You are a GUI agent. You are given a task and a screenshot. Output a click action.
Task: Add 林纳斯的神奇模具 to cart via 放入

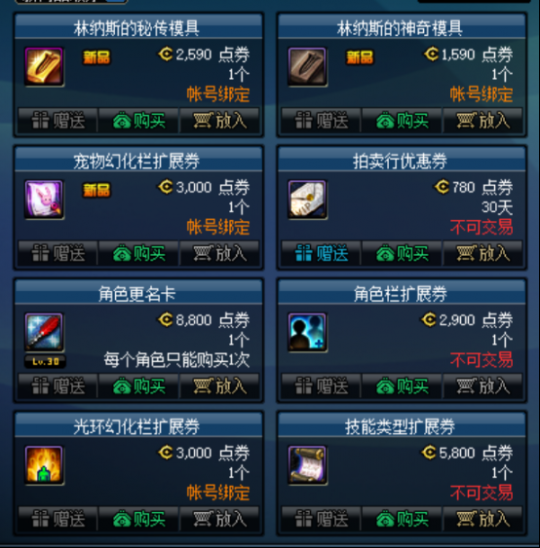483,121
